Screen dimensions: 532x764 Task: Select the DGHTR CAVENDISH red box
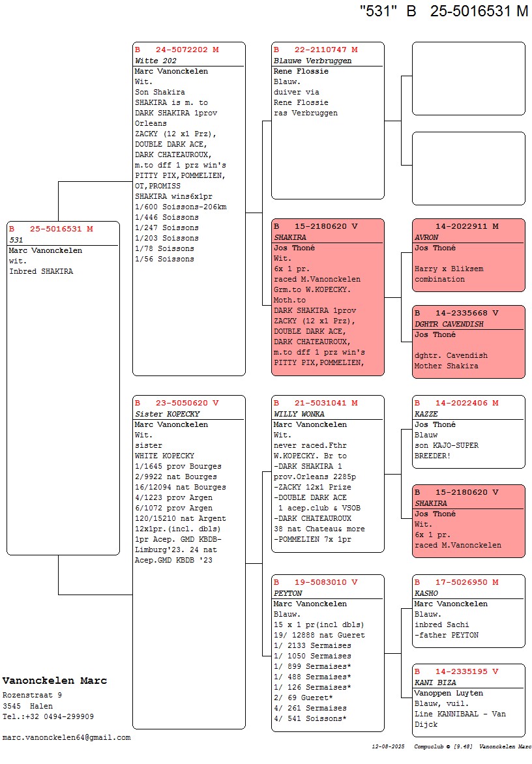click(468, 342)
